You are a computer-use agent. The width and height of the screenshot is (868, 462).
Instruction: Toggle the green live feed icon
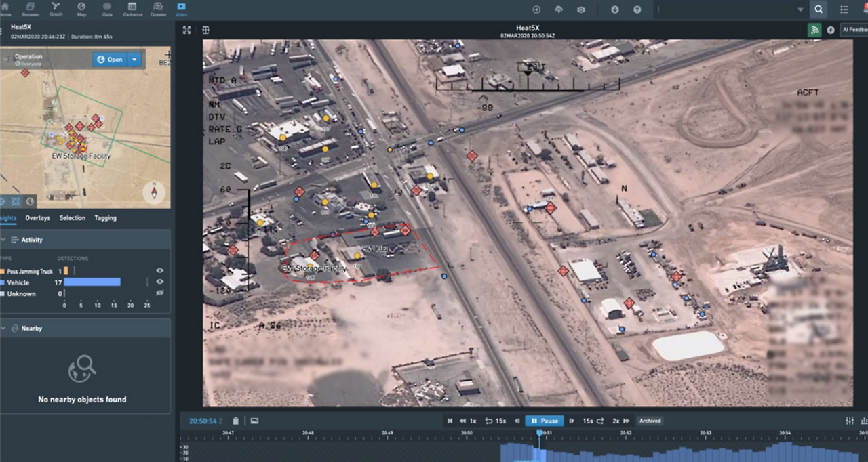pos(814,30)
